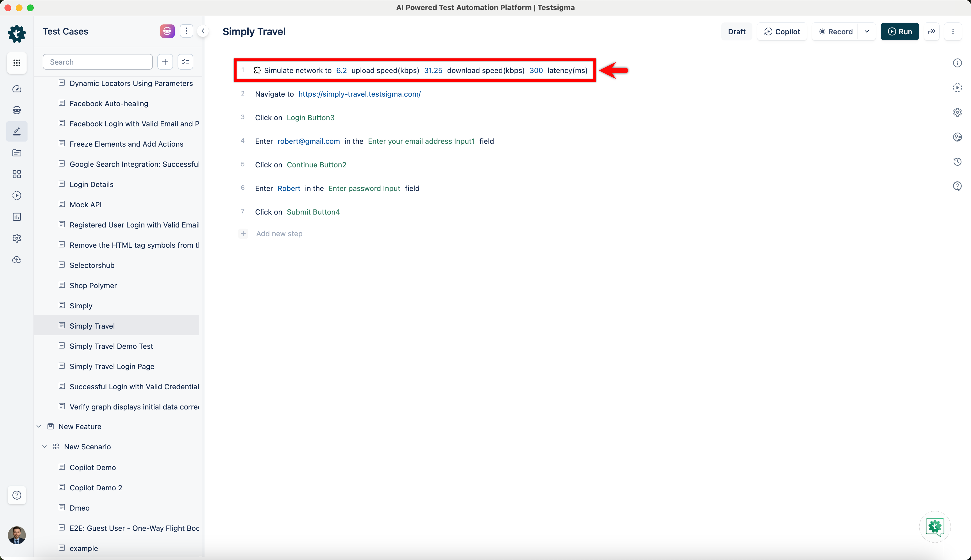The image size is (971, 560).
Task: Open the info icon in right panel
Action: tap(958, 63)
